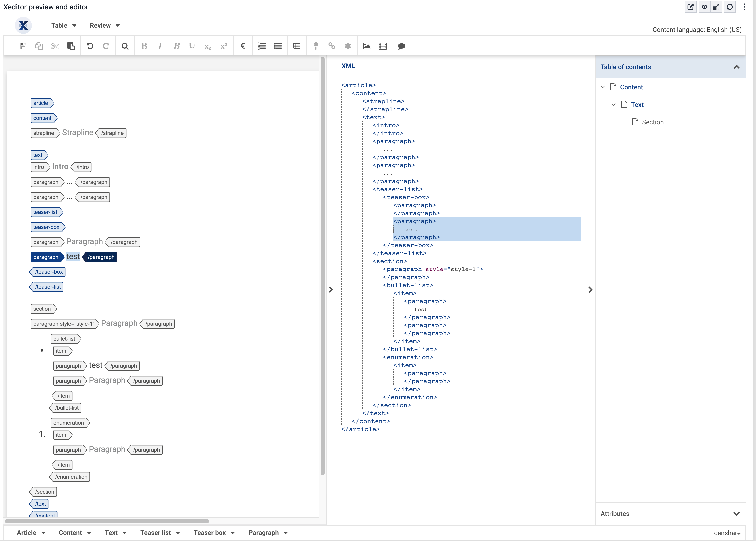
Task: Insert a numbered list
Action: click(262, 46)
